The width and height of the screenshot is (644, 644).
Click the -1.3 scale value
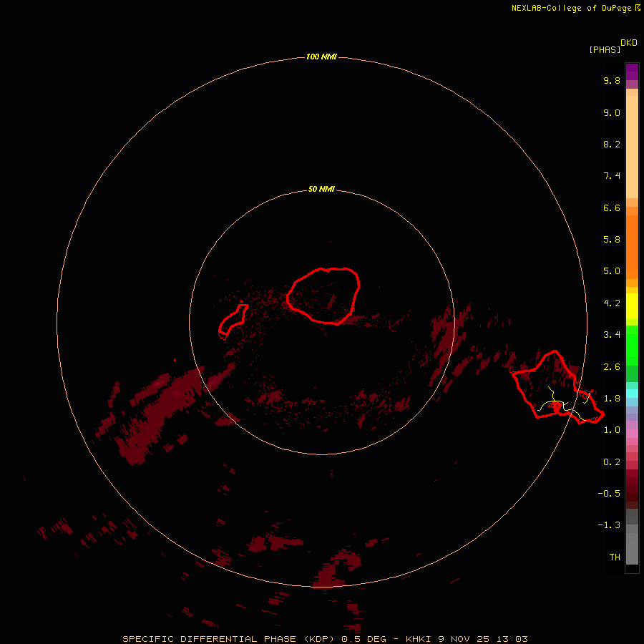click(609, 525)
